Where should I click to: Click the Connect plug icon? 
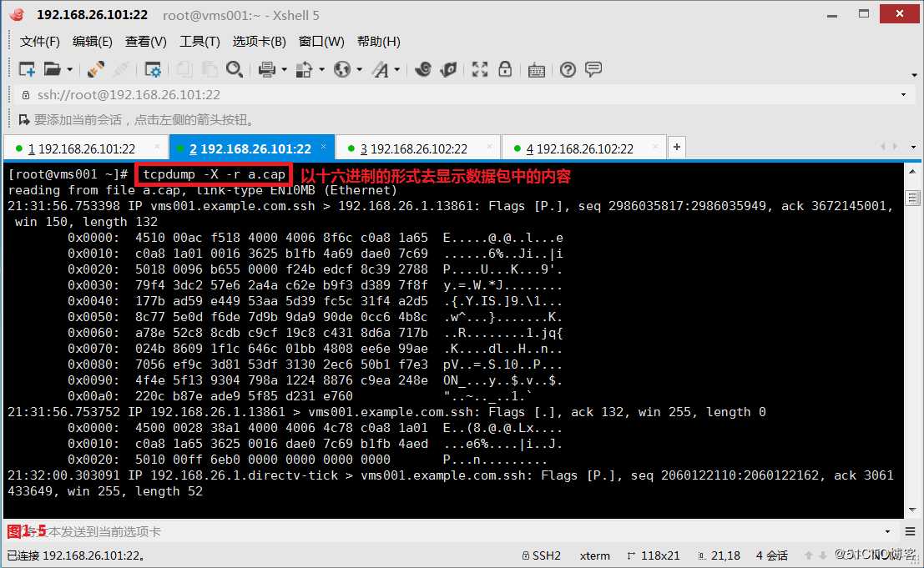point(95,69)
